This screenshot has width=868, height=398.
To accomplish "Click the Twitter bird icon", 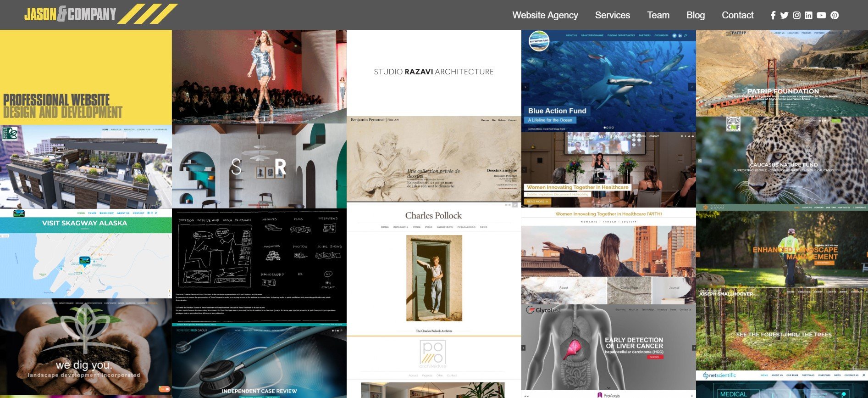I will [x=785, y=15].
